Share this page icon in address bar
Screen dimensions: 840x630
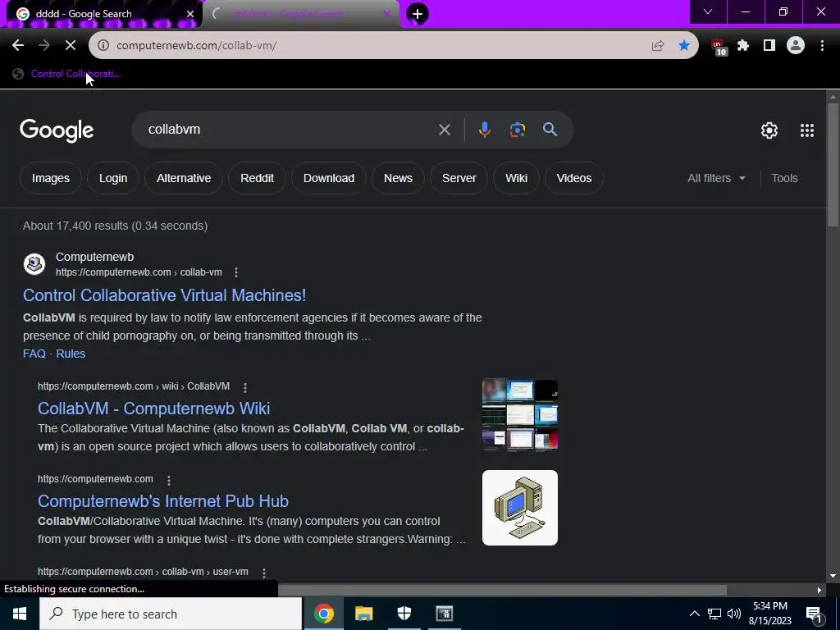tap(658, 46)
